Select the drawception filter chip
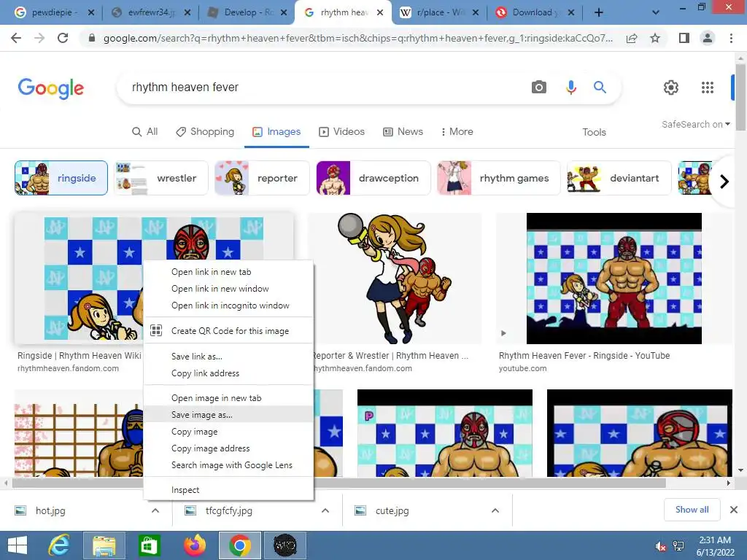The width and height of the screenshot is (747, 560). click(373, 178)
